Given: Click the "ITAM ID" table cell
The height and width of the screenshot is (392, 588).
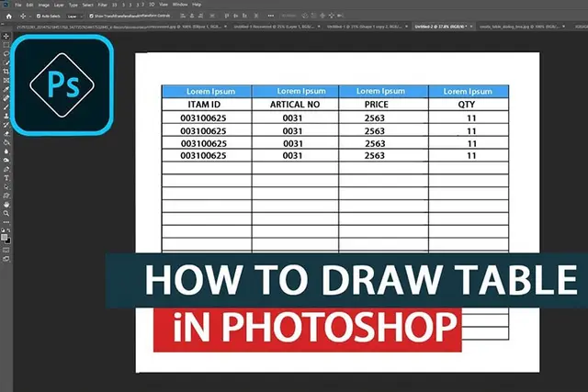Looking at the screenshot, I should 207,104.
